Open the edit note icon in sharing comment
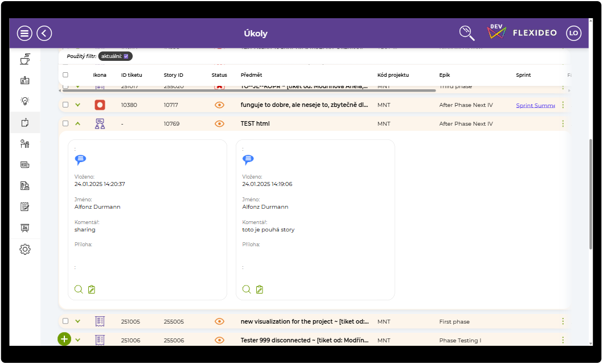Viewport: 603px width, 364px height. [x=92, y=289]
